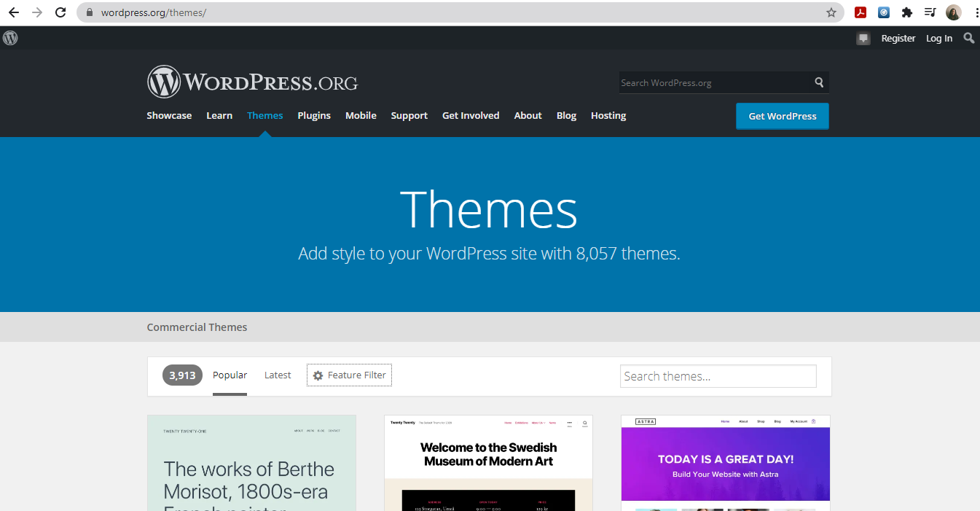Bookmark this page with the star icon
Viewport: 980px width, 511px height.
point(831,12)
